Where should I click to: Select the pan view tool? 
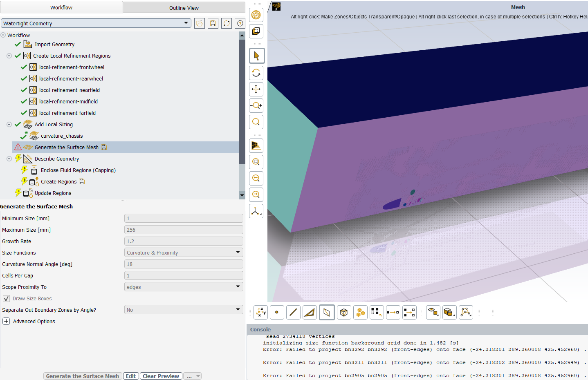pyautogui.click(x=256, y=89)
